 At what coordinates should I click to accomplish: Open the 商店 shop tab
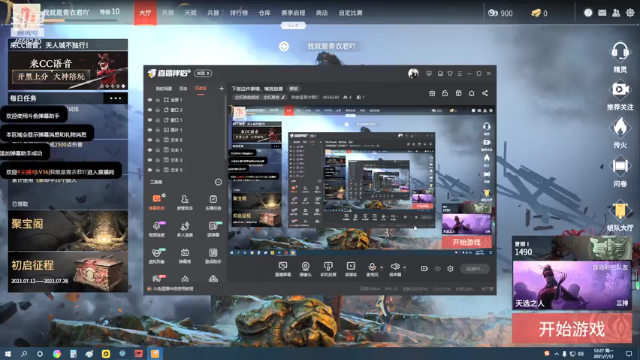322,13
